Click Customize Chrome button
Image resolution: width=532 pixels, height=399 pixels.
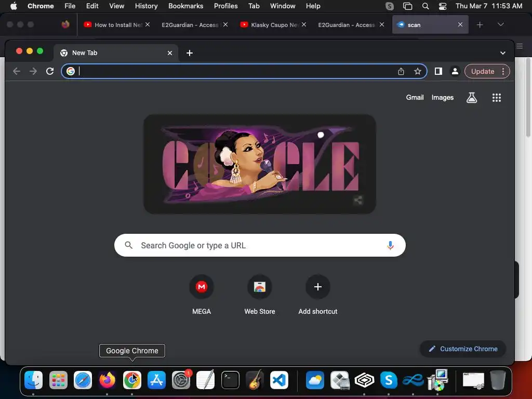[x=463, y=349]
